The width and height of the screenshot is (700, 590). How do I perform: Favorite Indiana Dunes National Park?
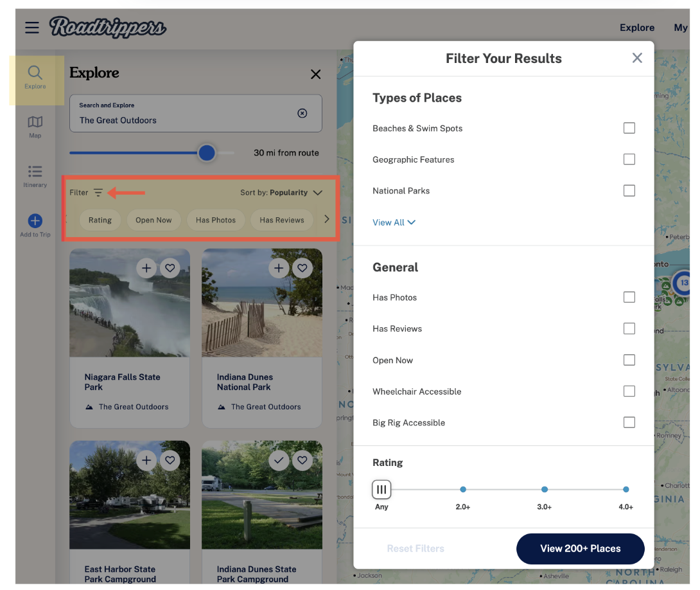(x=302, y=268)
